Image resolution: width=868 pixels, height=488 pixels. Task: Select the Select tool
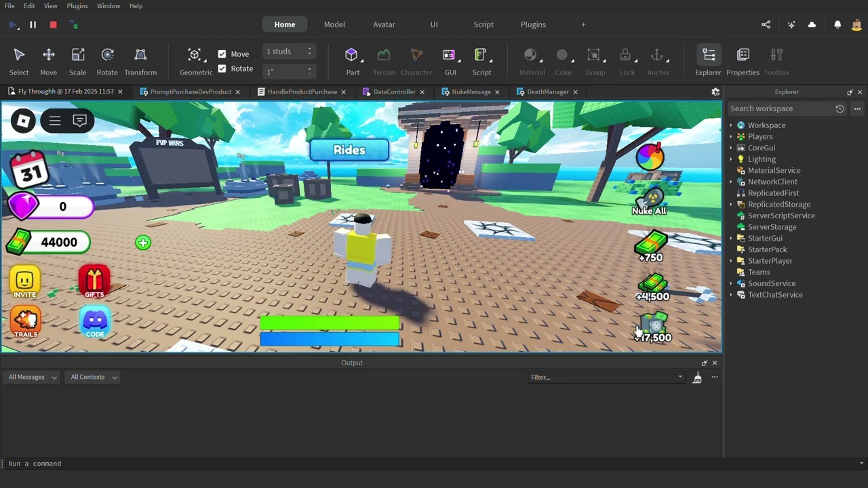coord(19,62)
